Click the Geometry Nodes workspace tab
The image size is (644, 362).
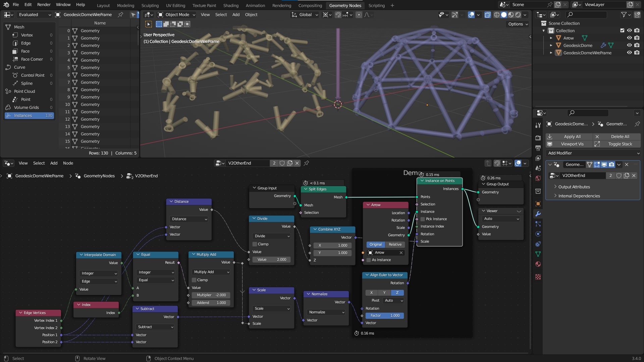pyautogui.click(x=345, y=5)
